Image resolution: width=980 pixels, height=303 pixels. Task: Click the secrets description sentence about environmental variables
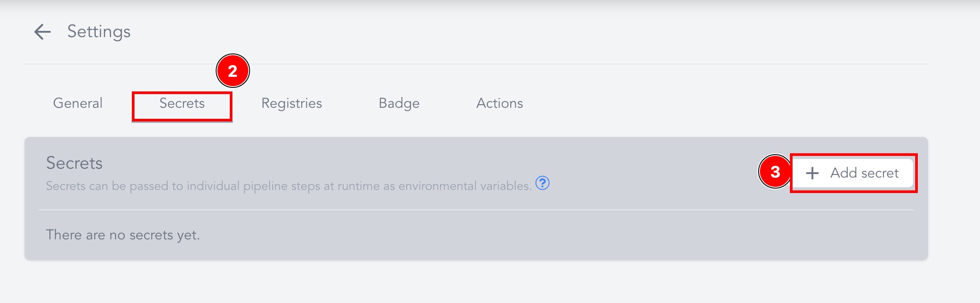coord(289,186)
